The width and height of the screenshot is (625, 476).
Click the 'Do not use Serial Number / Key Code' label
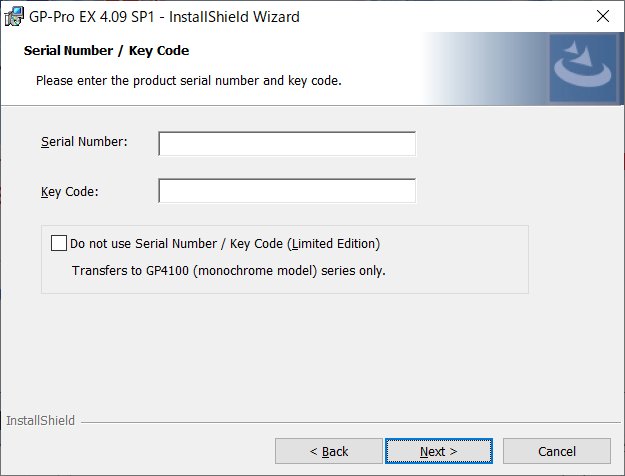[x=225, y=244]
